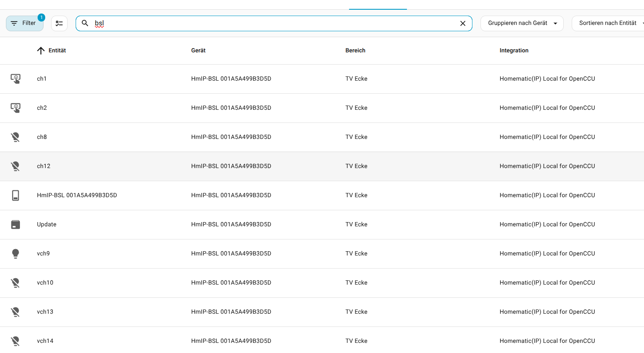The height and width of the screenshot is (353, 644).
Task: Open the Sortieren nach Entität dropdown
Action: click(x=609, y=23)
